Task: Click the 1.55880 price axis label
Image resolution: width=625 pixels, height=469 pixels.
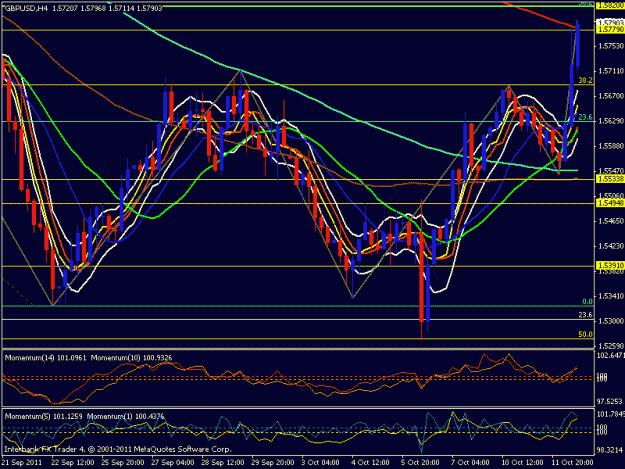Action: coord(611,146)
